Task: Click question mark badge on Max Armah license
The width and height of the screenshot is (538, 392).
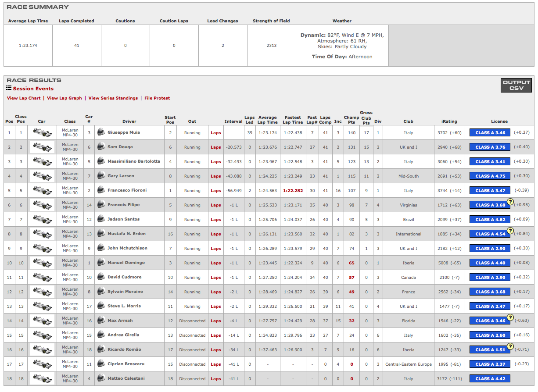Action: click(x=510, y=317)
